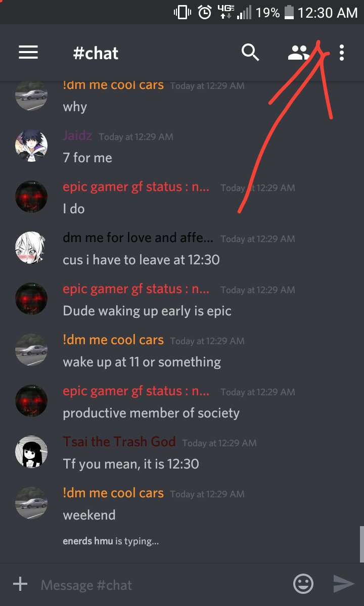The height and width of the screenshot is (606, 364).
Task: Open the three-dot overflow menu
Action: point(342,53)
